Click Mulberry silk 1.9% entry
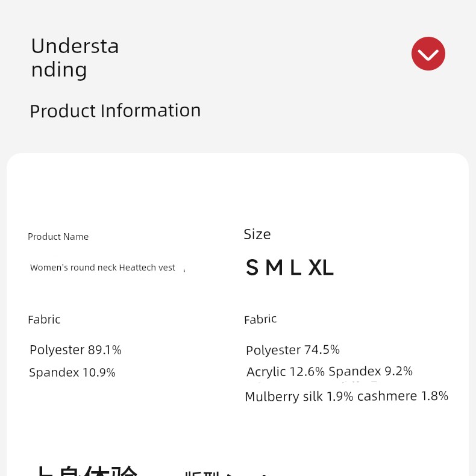Screen dimensions: 476x476 (299, 396)
